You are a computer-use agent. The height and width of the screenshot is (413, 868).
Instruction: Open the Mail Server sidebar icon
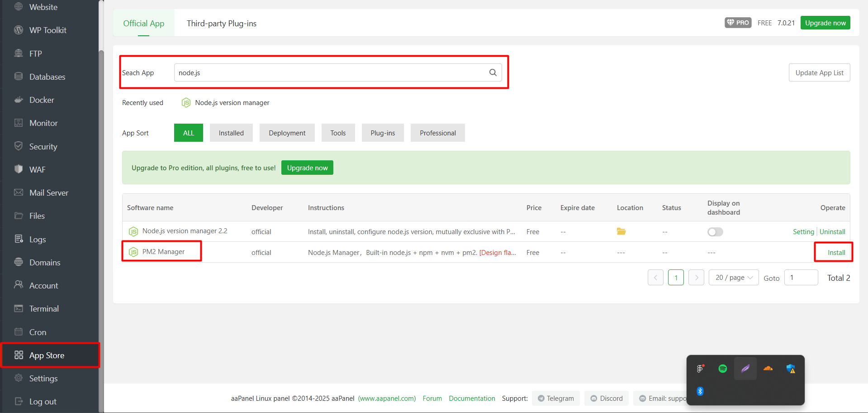click(x=18, y=192)
